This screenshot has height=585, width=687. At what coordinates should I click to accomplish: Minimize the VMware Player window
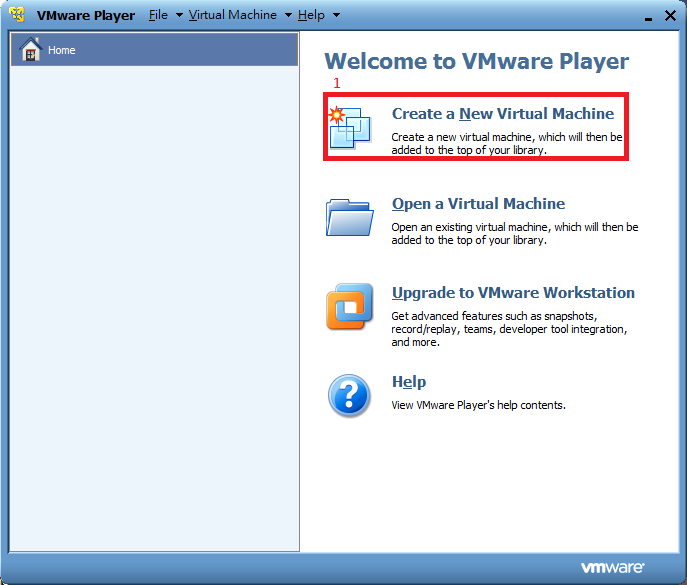(648, 17)
